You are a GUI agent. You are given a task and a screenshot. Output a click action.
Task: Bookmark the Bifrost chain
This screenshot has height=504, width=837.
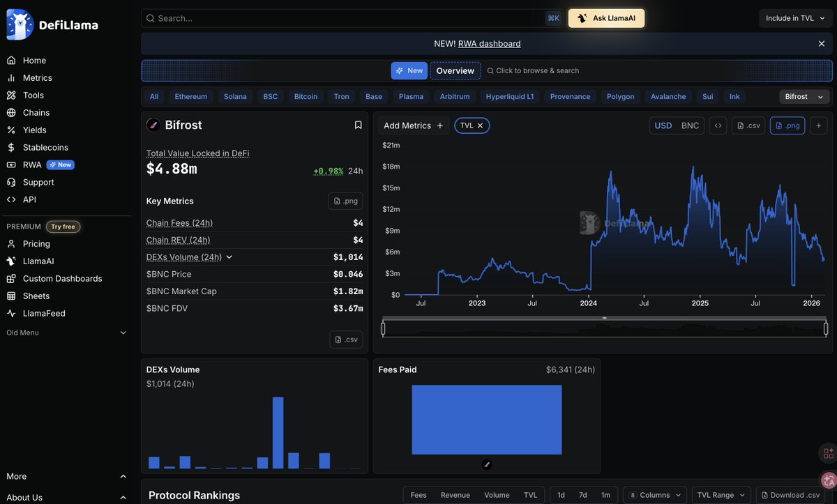click(x=358, y=125)
